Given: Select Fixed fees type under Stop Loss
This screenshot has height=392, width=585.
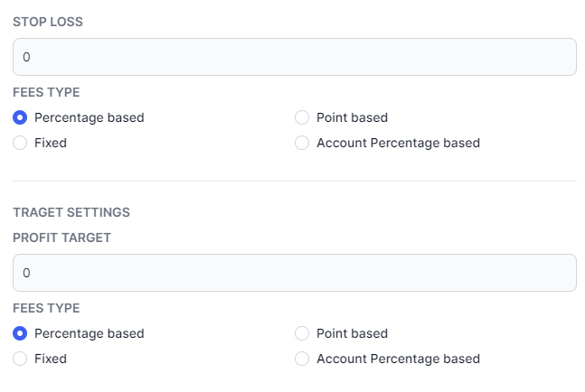Looking at the screenshot, I should (20, 143).
